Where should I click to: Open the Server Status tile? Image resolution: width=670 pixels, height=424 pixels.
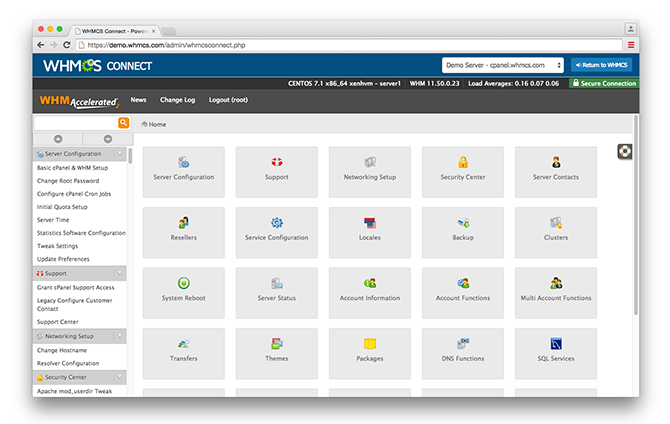click(276, 293)
